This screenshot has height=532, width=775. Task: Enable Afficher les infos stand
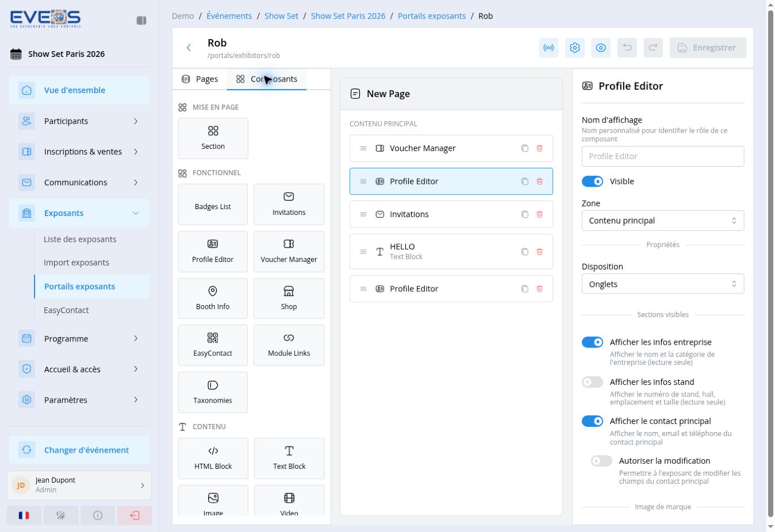click(x=592, y=382)
